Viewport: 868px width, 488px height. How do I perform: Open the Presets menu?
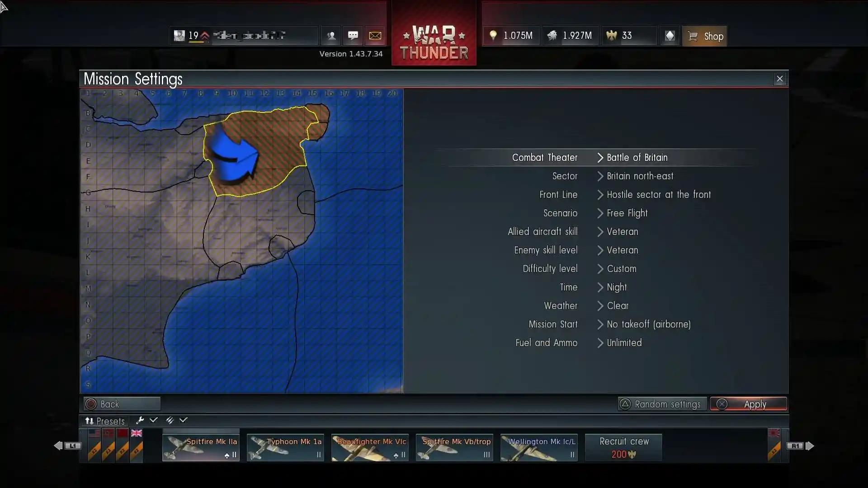(x=105, y=421)
